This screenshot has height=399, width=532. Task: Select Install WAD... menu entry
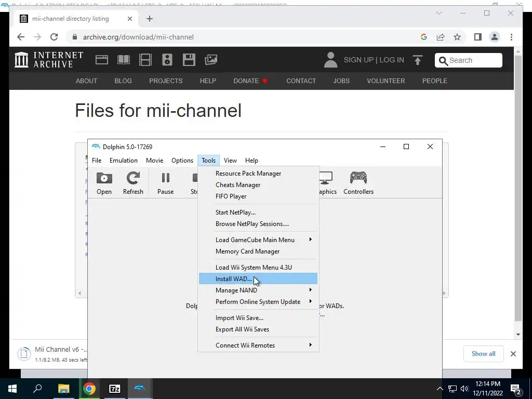point(258,279)
